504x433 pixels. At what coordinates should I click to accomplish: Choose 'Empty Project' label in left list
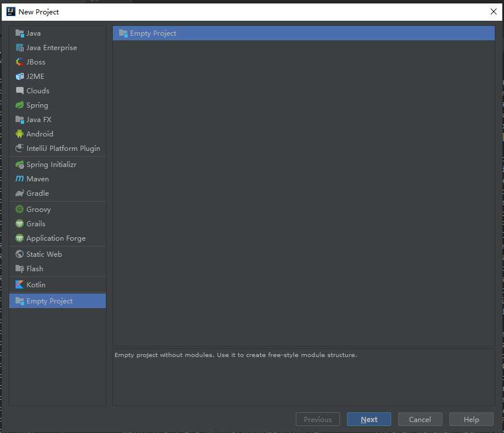(x=49, y=301)
